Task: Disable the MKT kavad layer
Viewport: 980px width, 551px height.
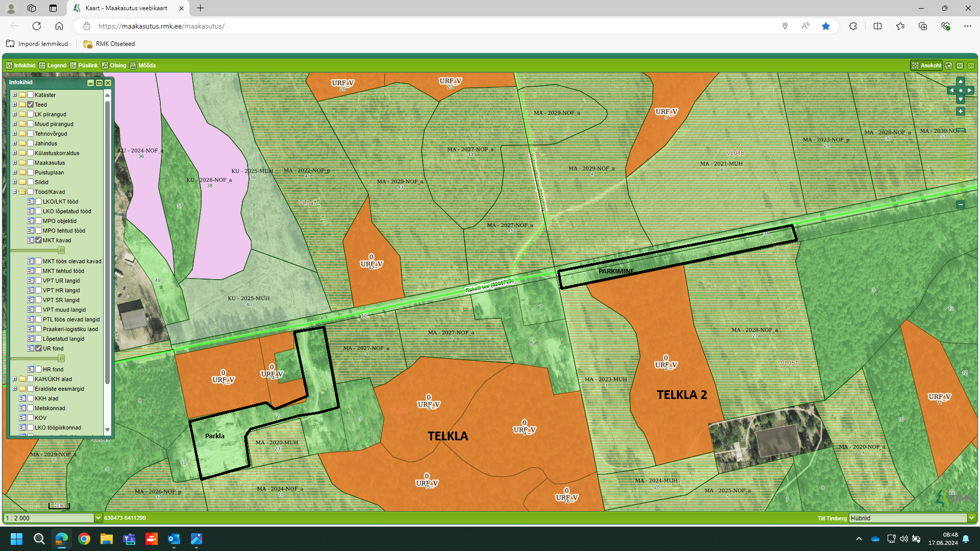Action: (x=39, y=240)
